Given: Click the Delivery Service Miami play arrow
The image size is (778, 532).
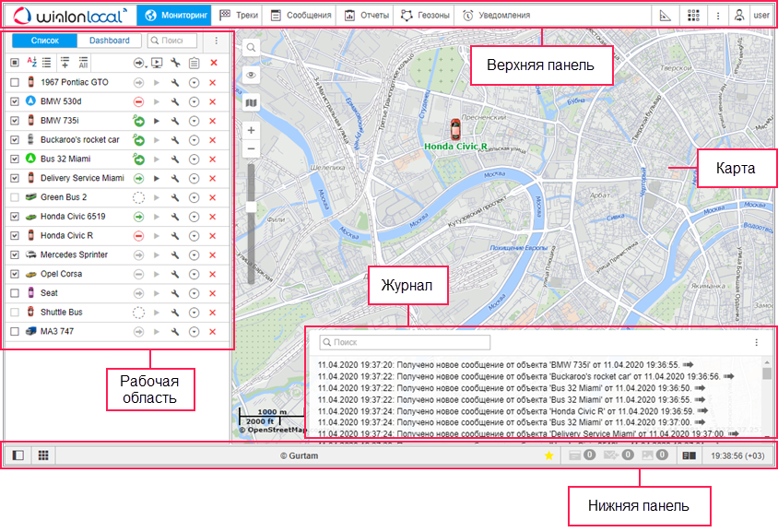Looking at the screenshot, I should [x=157, y=178].
